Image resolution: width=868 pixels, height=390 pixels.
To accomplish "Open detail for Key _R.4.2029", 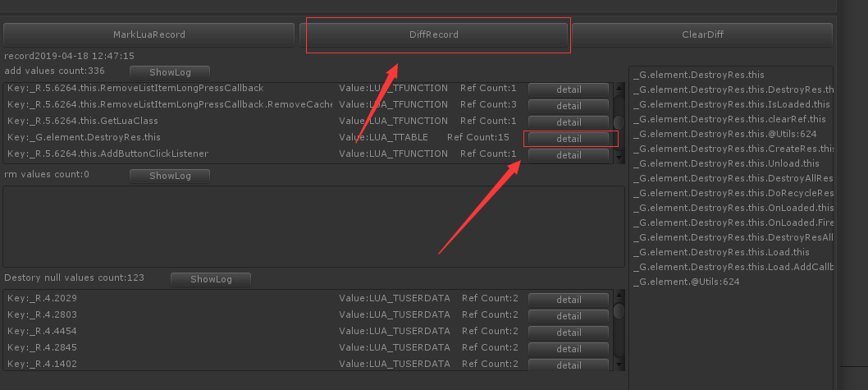I will point(569,300).
